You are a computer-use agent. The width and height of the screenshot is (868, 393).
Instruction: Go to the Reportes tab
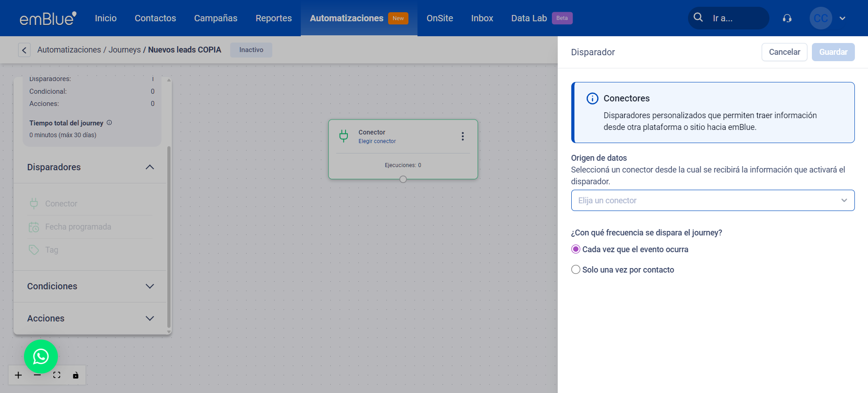coord(273,18)
